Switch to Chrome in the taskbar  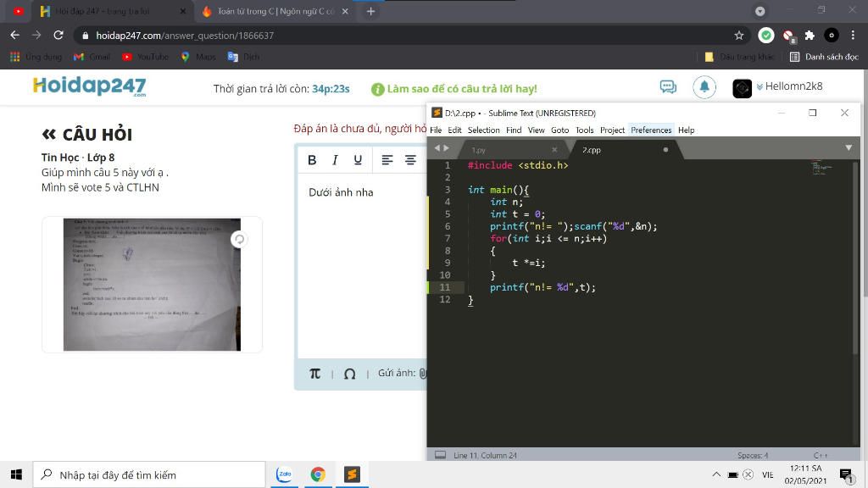[318, 474]
